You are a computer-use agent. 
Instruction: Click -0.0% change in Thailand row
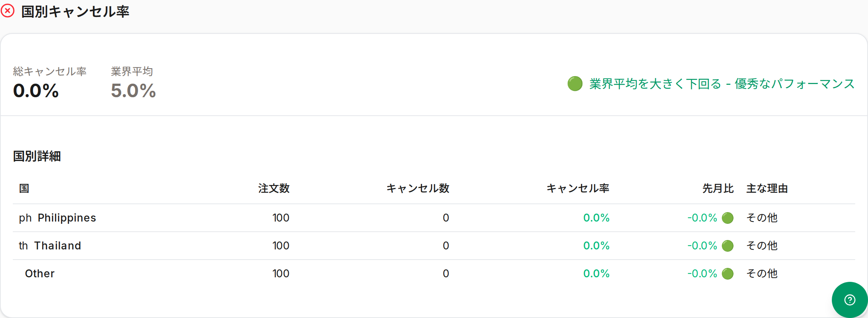[702, 246]
